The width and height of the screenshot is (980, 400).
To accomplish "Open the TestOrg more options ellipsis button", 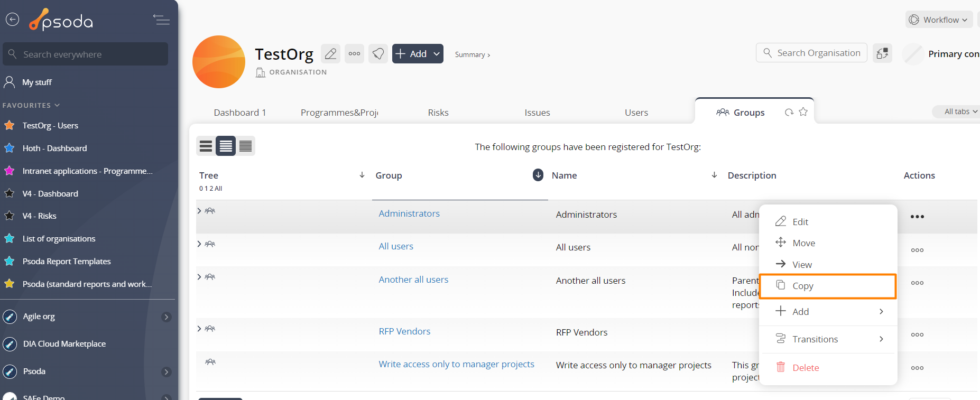I will pyautogui.click(x=354, y=54).
